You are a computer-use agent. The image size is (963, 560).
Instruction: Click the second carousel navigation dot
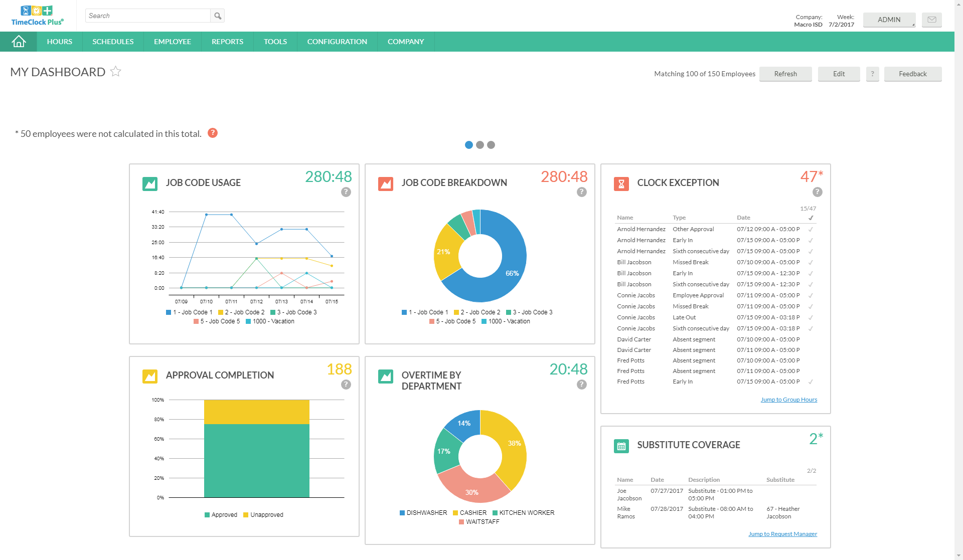tap(480, 145)
